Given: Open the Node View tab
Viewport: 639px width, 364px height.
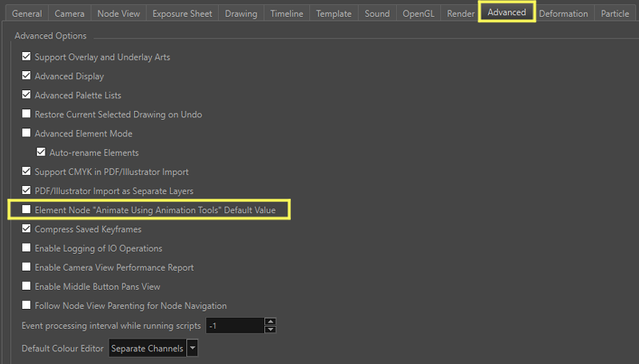Looking at the screenshot, I should pos(118,14).
